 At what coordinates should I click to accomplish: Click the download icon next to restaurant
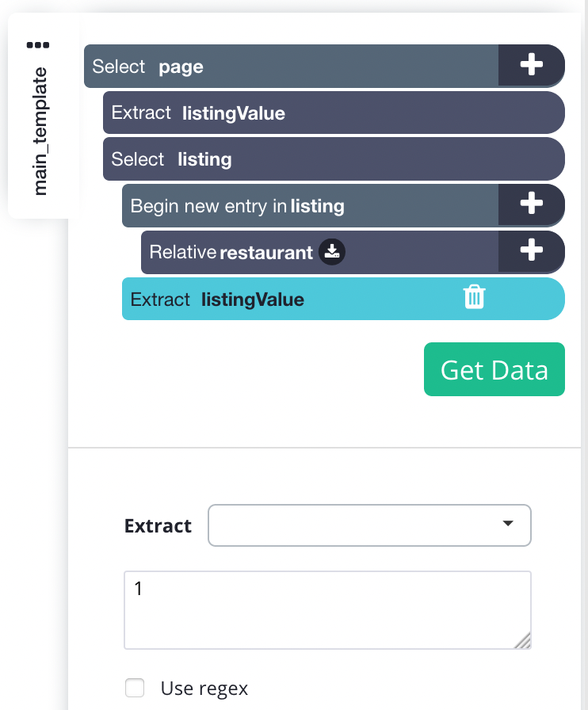tap(332, 252)
